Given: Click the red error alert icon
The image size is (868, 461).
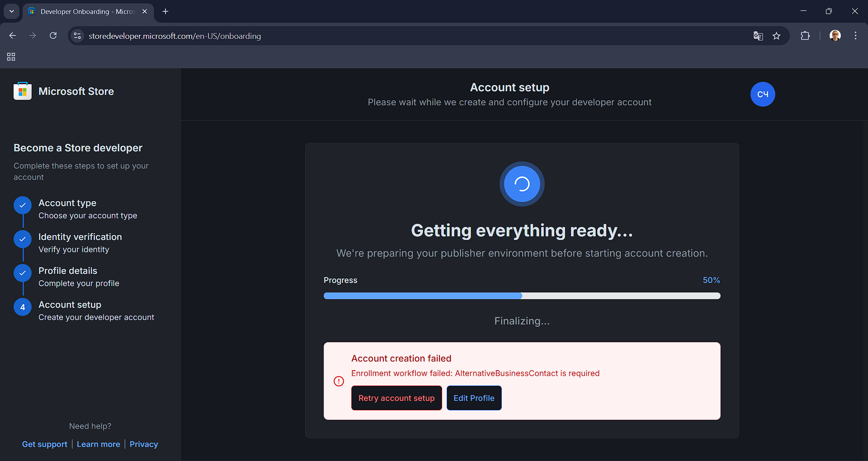Looking at the screenshot, I should pyautogui.click(x=339, y=381).
